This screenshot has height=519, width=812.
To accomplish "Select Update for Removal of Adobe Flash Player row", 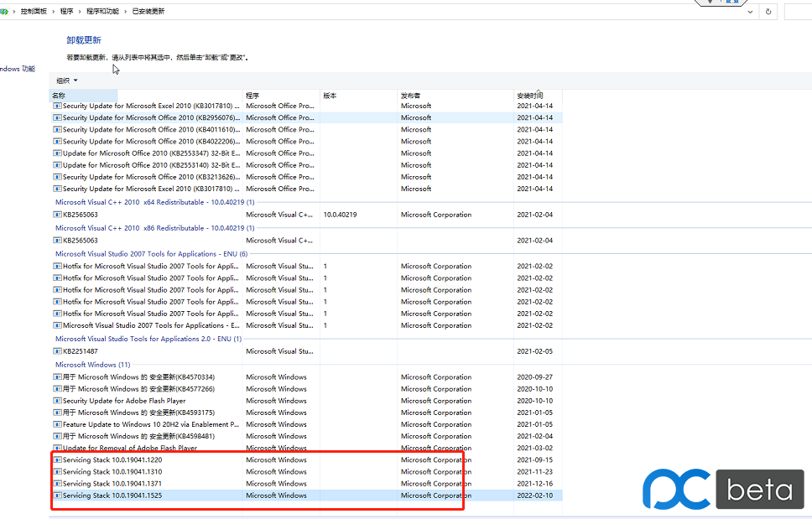I will click(306, 448).
